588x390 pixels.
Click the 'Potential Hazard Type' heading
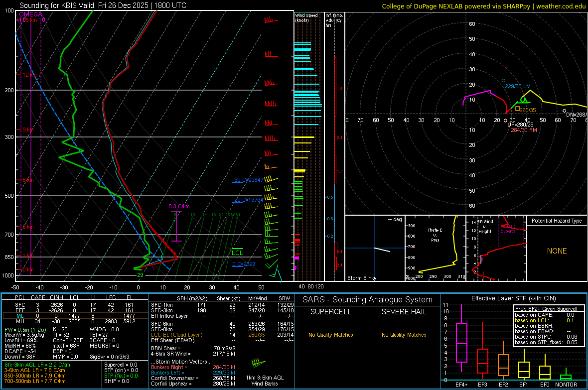[x=557, y=221]
